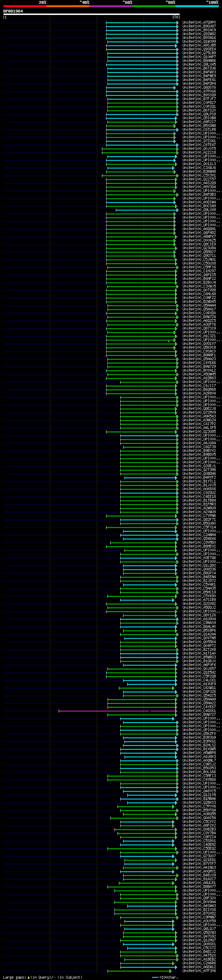
Task: Select the UniRef100_C5MFI3 label
Action: click(x=199, y=775)
